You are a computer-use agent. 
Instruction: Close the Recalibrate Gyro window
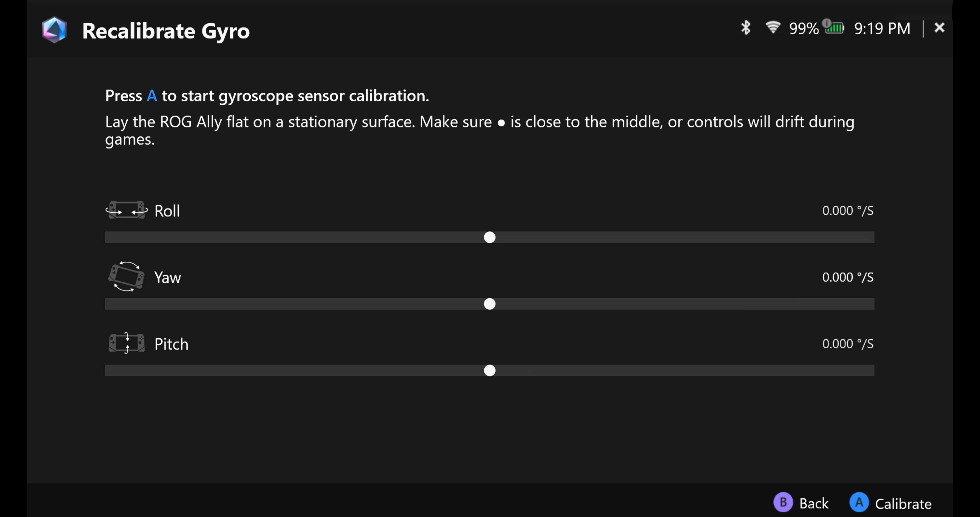[x=939, y=28]
